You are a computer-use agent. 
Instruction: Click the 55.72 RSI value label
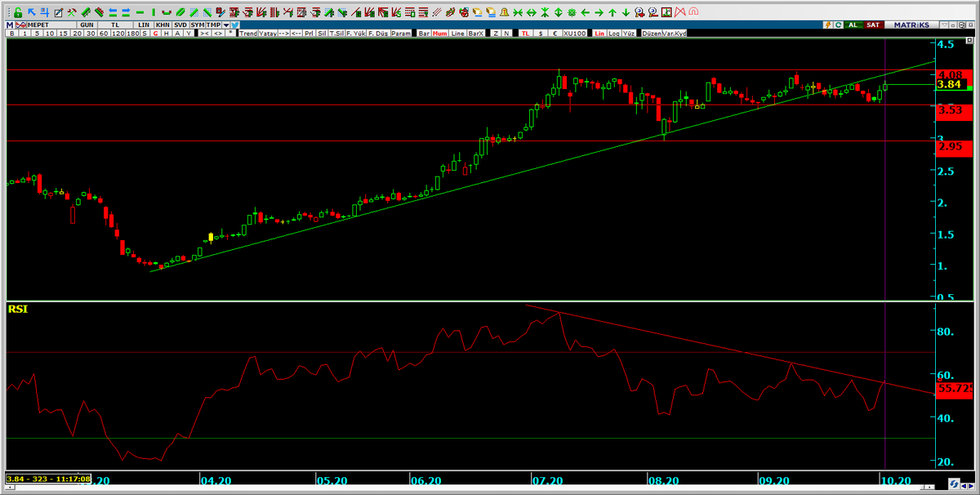coord(955,389)
